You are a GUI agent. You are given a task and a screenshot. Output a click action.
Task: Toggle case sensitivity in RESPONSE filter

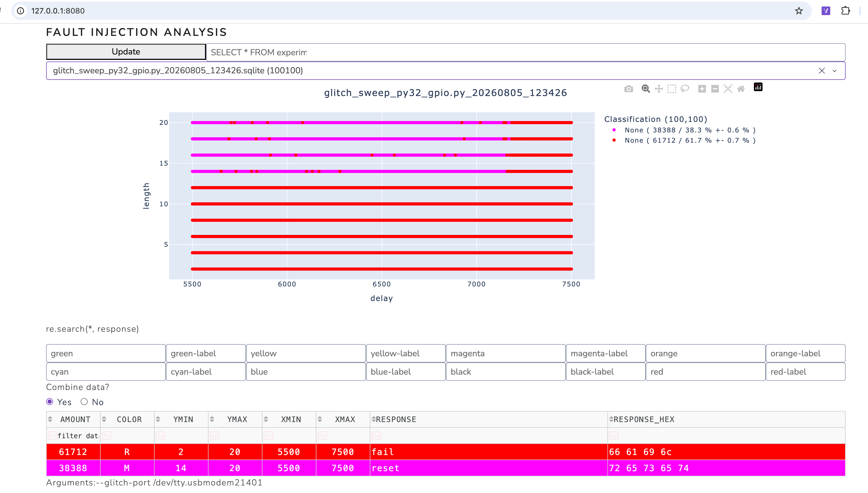click(376, 436)
